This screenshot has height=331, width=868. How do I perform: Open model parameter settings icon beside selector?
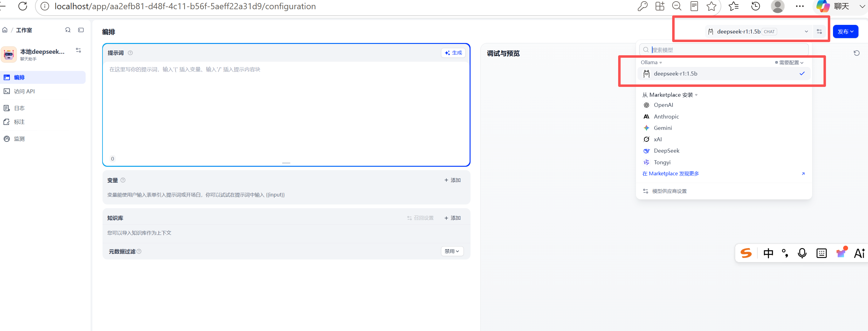(x=820, y=32)
